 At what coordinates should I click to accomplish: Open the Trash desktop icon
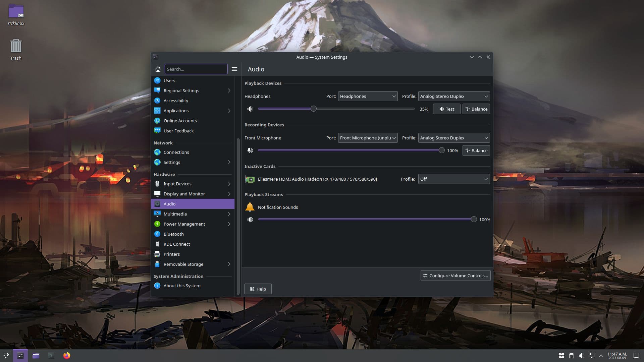pos(16,49)
